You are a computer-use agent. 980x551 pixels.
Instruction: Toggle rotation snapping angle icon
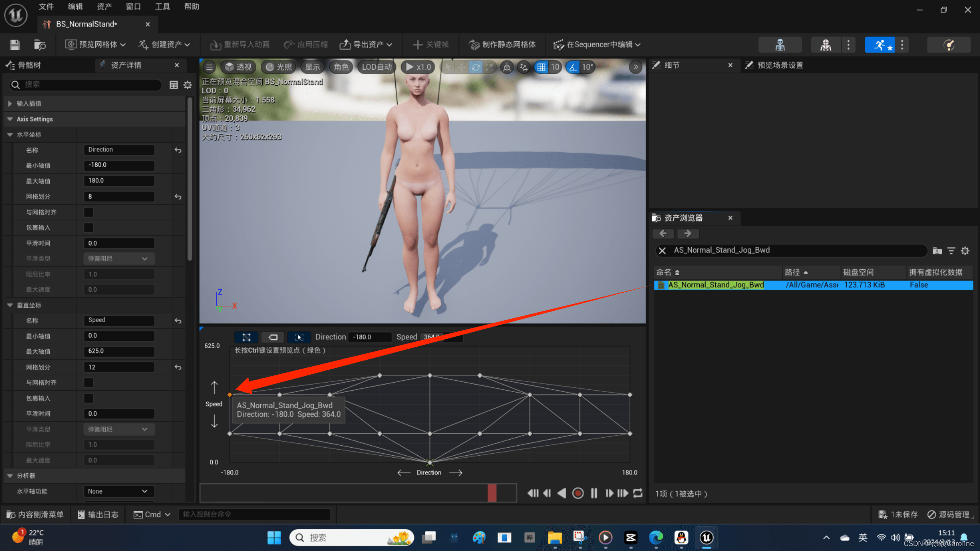(573, 67)
